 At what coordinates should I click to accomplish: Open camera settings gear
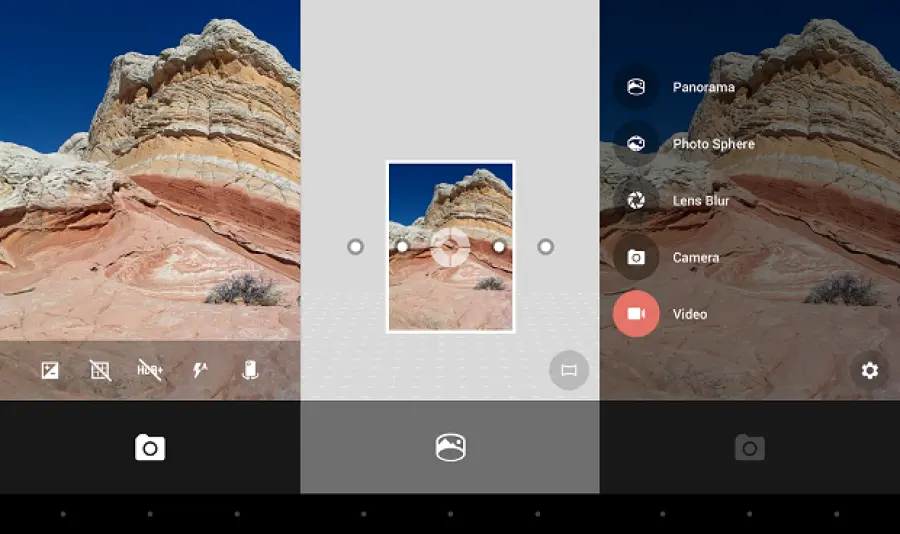pos(870,370)
